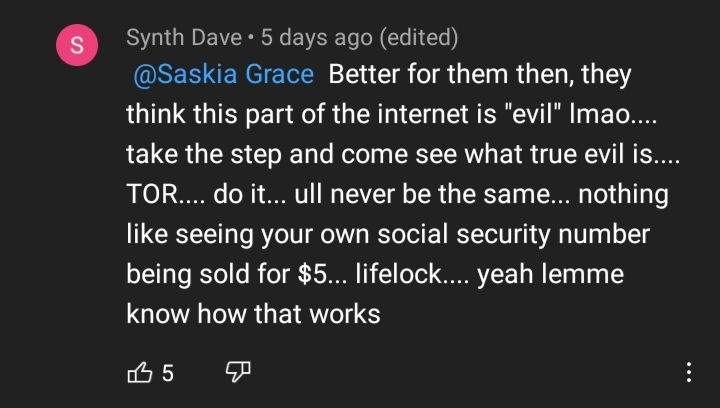The height and width of the screenshot is (408, 720).
Task: Click the quoted word "evil"
Action: coord(531,114)
